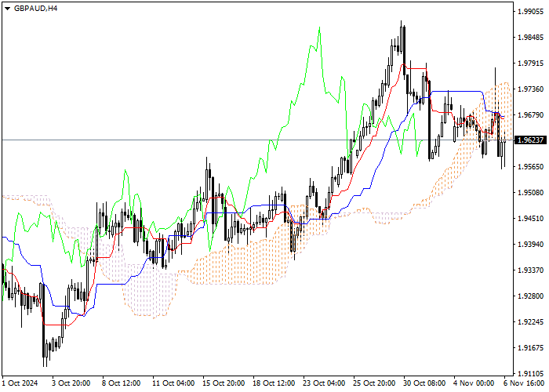
Task: Select price scale value 1.93940
Action: pyautogui.click(x=531, y=244)
